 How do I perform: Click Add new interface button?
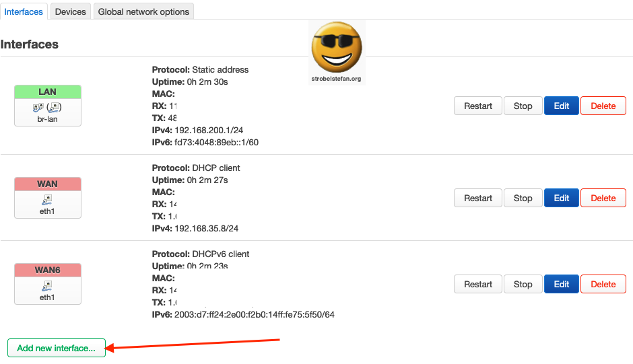57,348
